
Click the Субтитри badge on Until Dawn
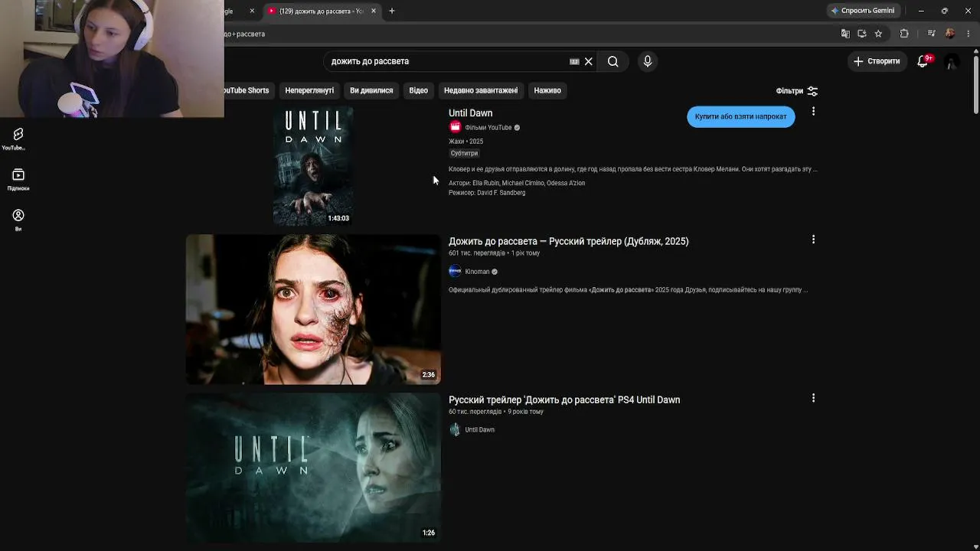[x=464, y=153]
